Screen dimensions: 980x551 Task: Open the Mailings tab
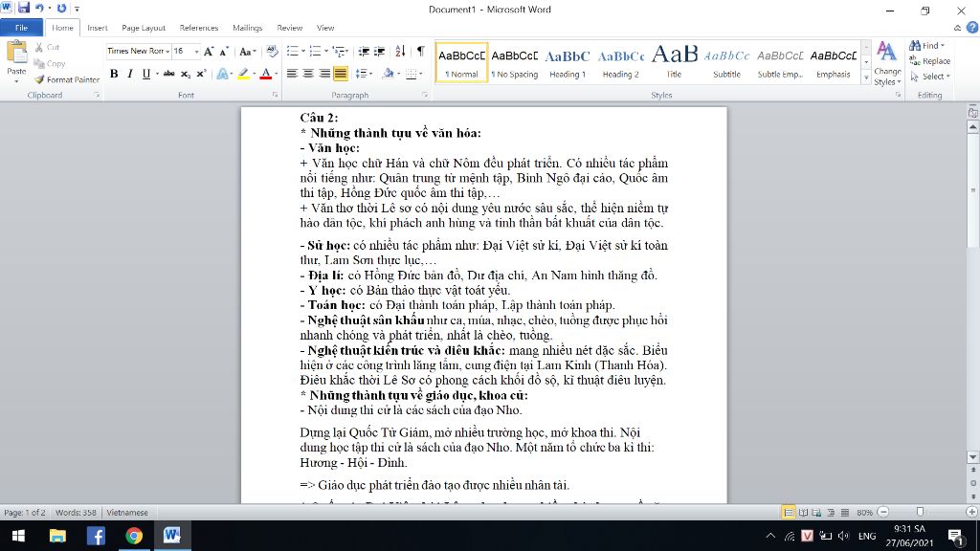pyautogui.click(x=248, y=28)
